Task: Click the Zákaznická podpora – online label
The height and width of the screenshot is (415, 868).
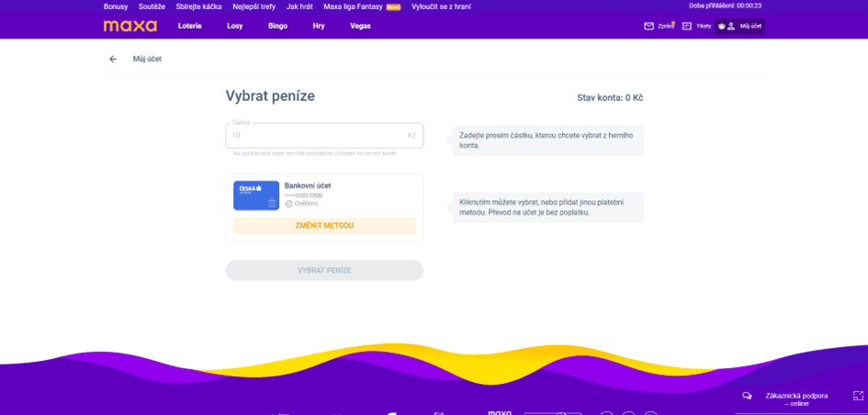Action: click(x=796, y=399)
